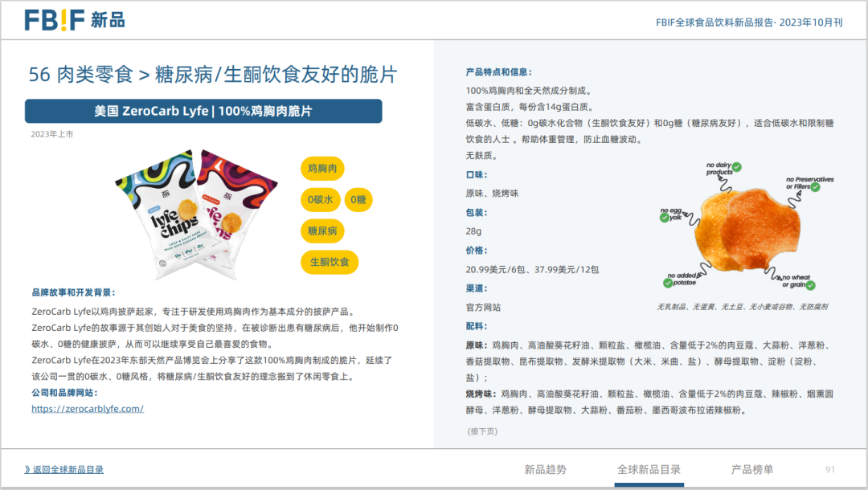Click the "no Preservatives or Fillers" check icon
This screenshot has width=868, height=490.
click(x=816, y=186)
